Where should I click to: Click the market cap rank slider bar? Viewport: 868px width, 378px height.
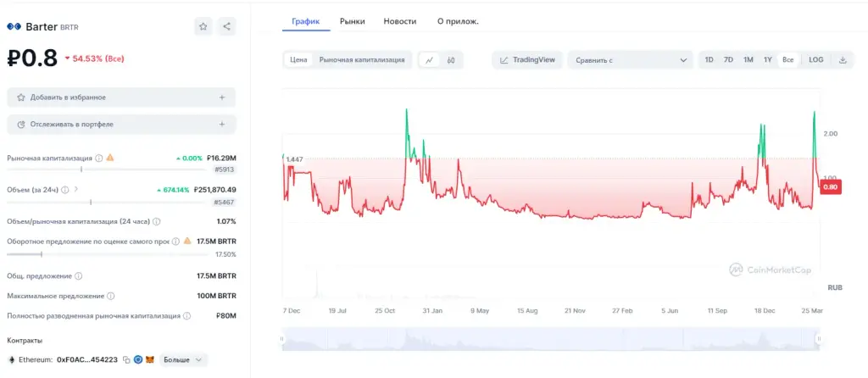coord(108,170)
